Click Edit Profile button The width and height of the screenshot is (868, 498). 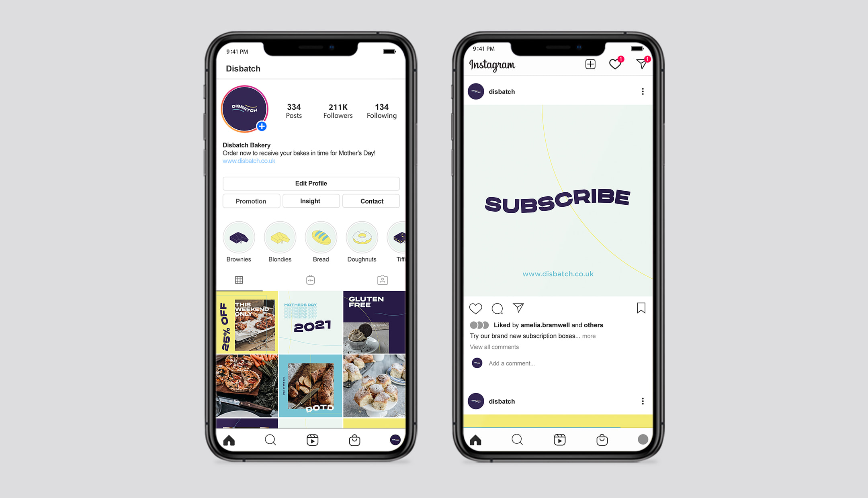point(312,184)
